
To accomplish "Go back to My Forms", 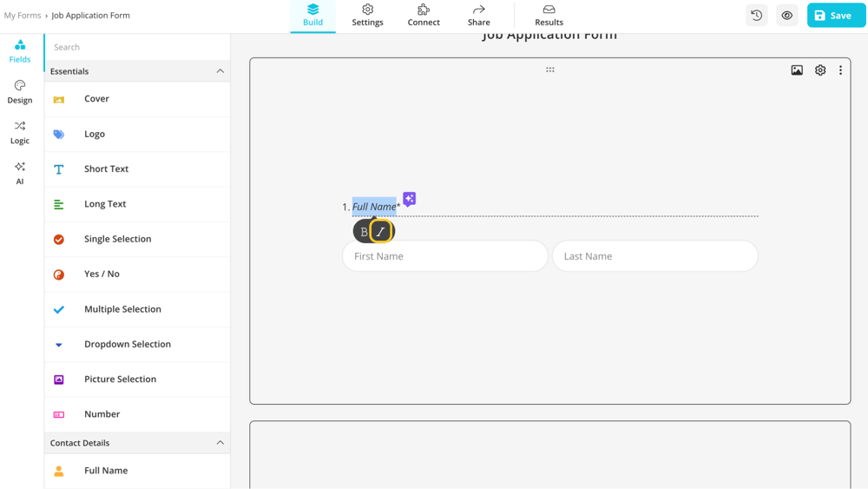I will [x=23, y=16].
